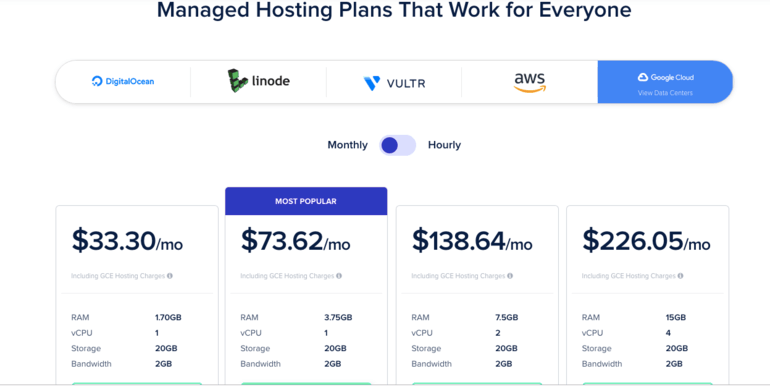Select the Monthly billing label
Image resolution: width=770 pixels, height=387 pixels.
tap(347, 145)
